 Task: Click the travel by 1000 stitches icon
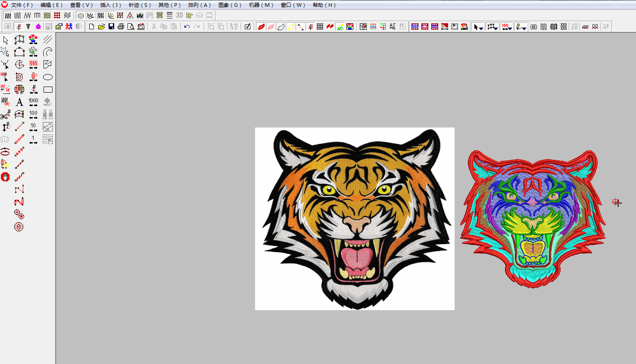coord(33,102)
